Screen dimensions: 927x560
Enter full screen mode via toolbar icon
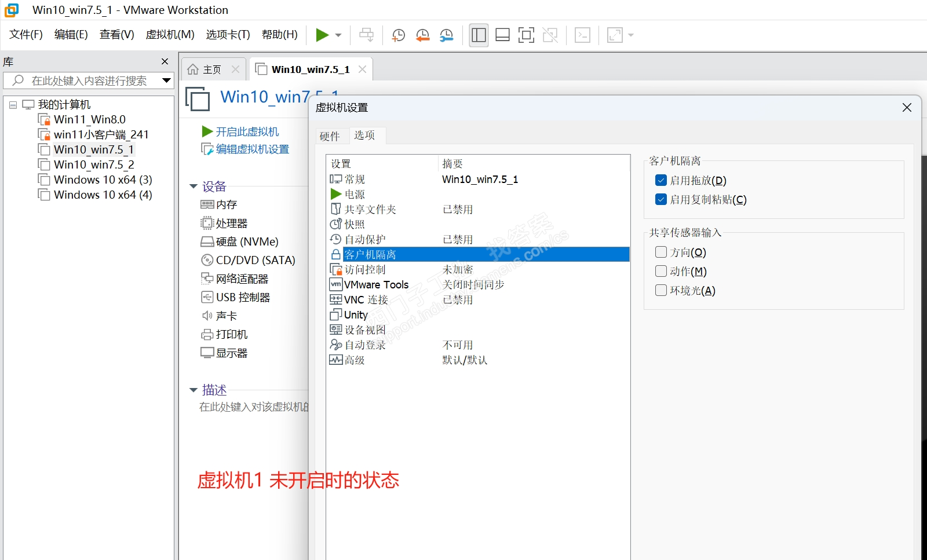526,35
